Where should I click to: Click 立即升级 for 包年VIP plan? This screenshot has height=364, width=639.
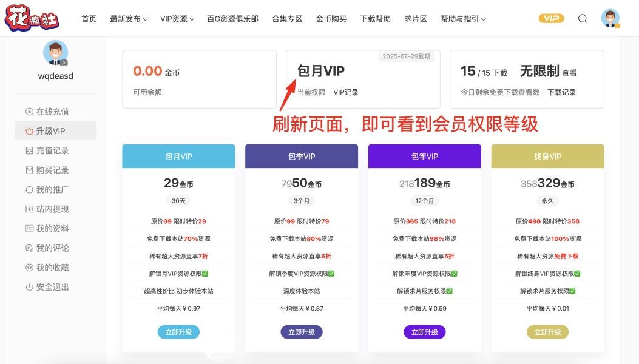[425, 332]
